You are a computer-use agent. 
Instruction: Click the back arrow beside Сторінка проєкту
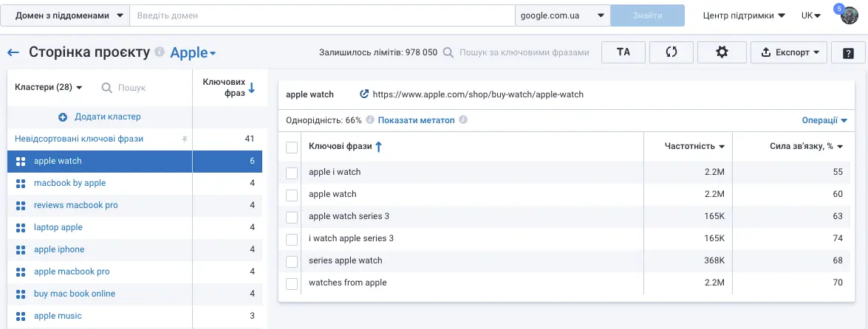click(x=13, y=52)
